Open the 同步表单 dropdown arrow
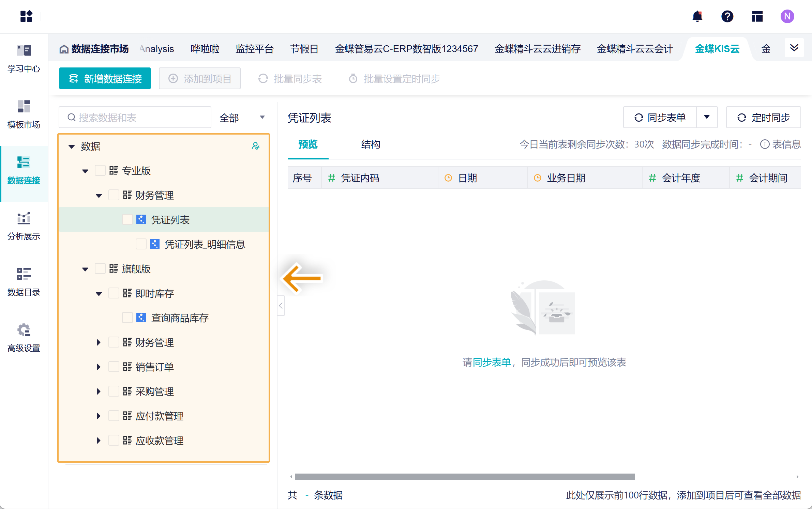Image resolution: width=812 pixels, height=509 pixels. (x=707, y=117)
